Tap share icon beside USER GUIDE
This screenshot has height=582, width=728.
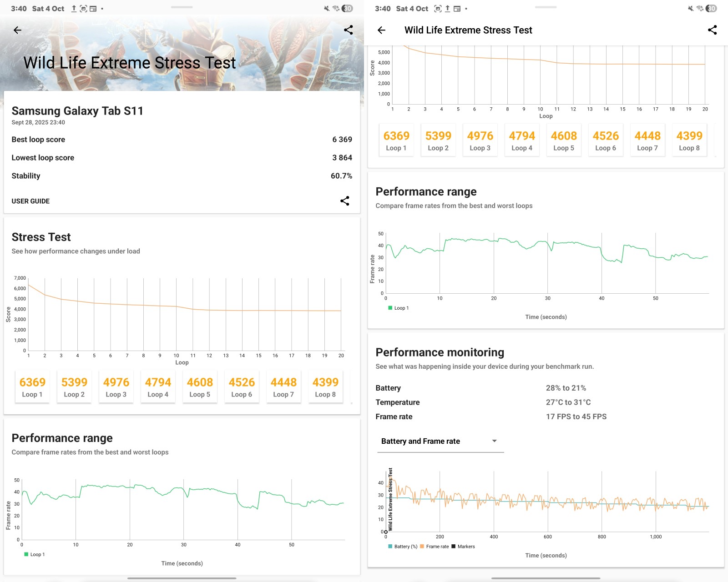coord(344,201)
